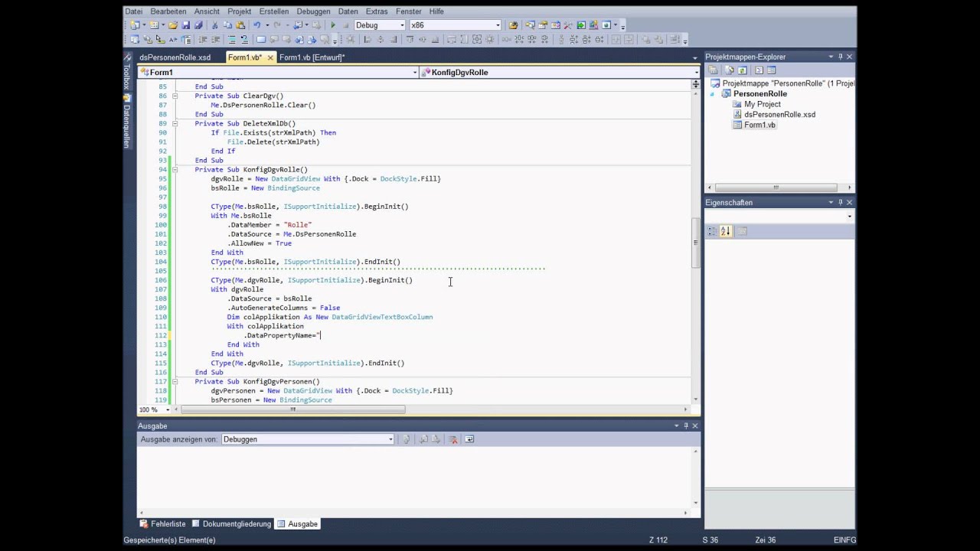Click the Copy toolbar icon
Viewport: 980px width, 551px height.
click(227, 25)
